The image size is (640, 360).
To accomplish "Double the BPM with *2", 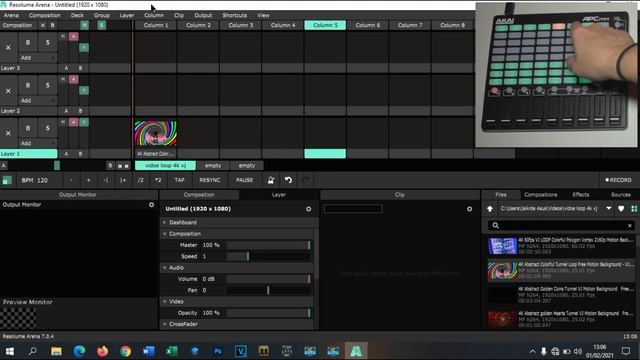I will pos(158,180).
